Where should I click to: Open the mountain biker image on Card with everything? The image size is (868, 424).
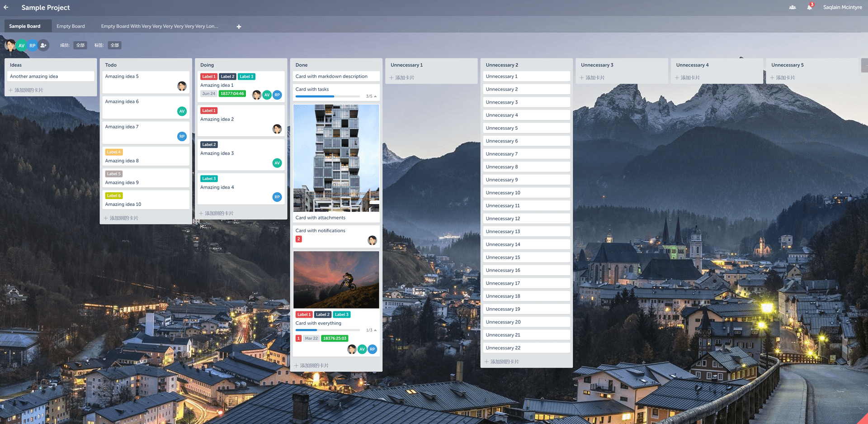(336, 280)
